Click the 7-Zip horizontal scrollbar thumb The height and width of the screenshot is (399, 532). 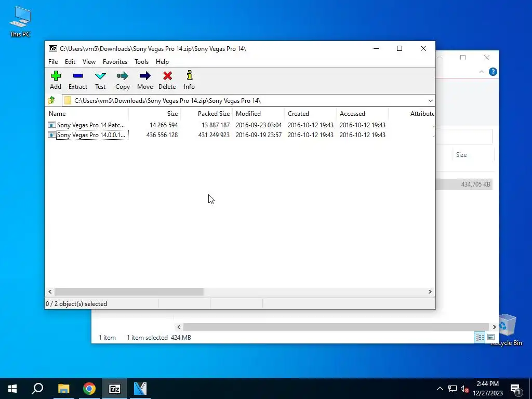[129, 291]
